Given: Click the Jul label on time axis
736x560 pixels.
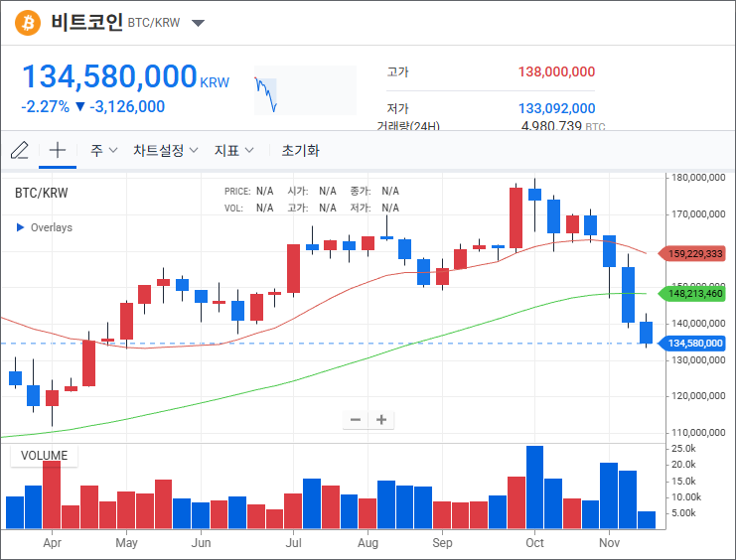Looking at the screenshot, I should [293, 543].
